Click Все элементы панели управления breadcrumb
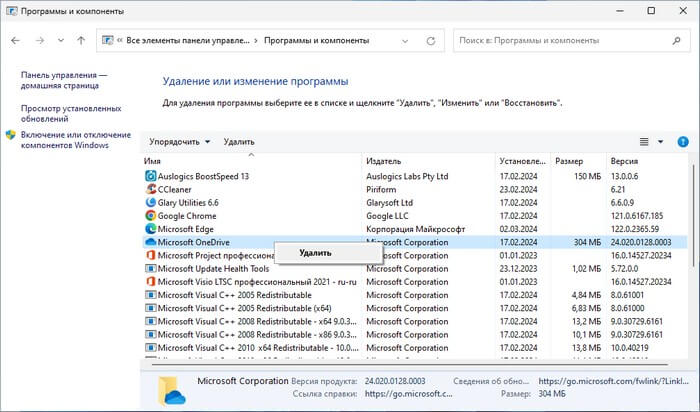Viewport: 700px width, 412px height. (x=188, y=41)
